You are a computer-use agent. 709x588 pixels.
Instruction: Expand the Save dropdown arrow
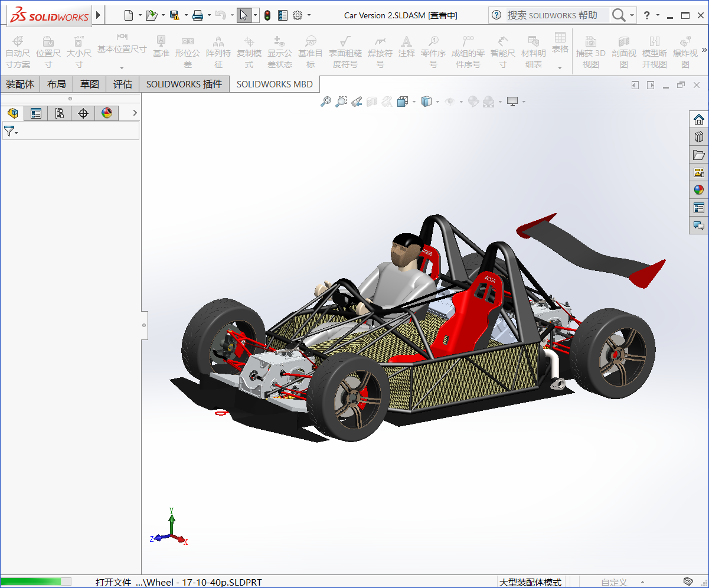pyautogui.click(x=186, y=15)
